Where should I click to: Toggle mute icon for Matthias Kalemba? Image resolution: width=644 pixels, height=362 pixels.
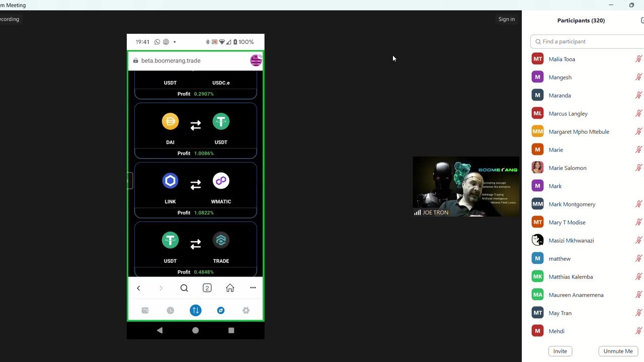(638, 277)
